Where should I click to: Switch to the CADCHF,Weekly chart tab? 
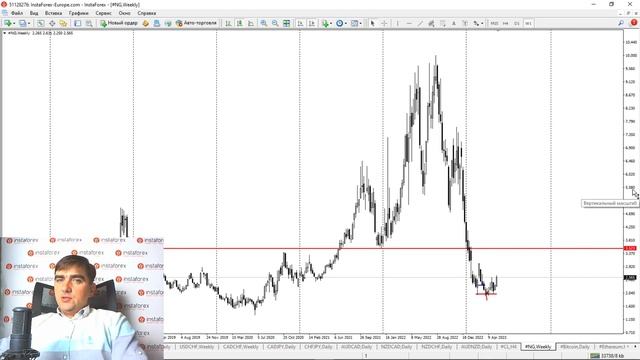[241, 347]
